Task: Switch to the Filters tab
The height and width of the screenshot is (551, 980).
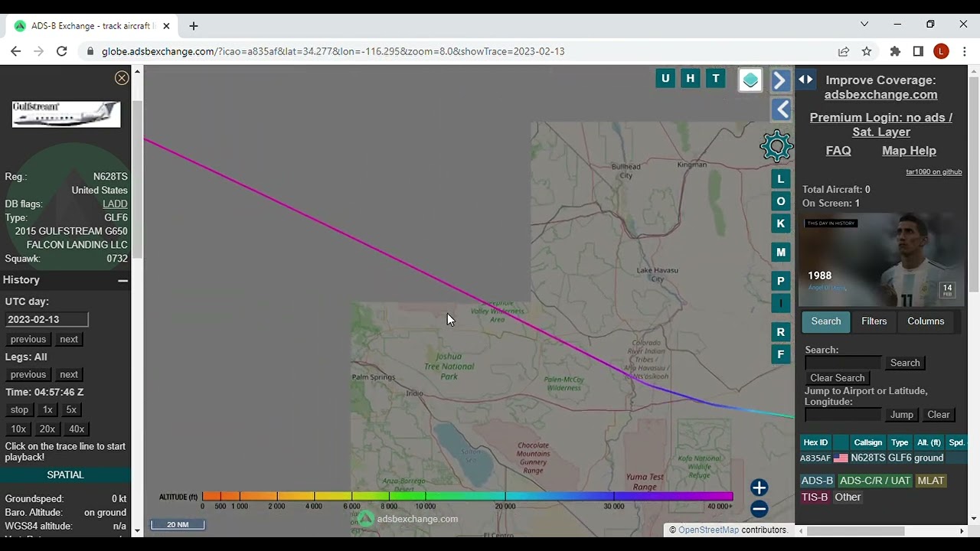Action: coord(874,321)
